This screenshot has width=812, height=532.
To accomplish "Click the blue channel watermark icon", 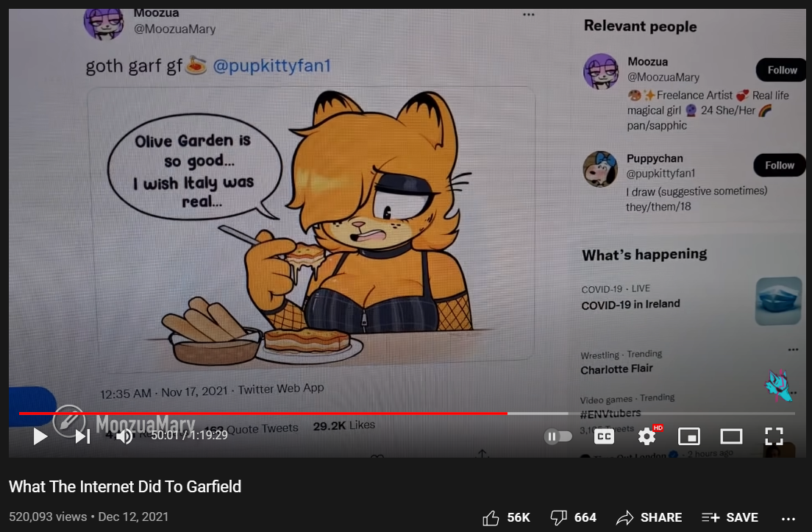I will (x=778, y=386).
